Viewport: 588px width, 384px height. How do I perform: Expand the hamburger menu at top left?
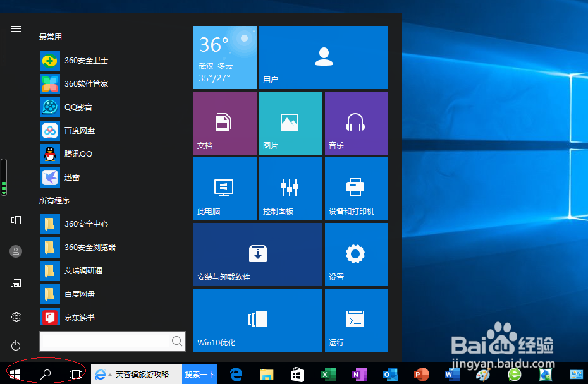tap(15, 28)
